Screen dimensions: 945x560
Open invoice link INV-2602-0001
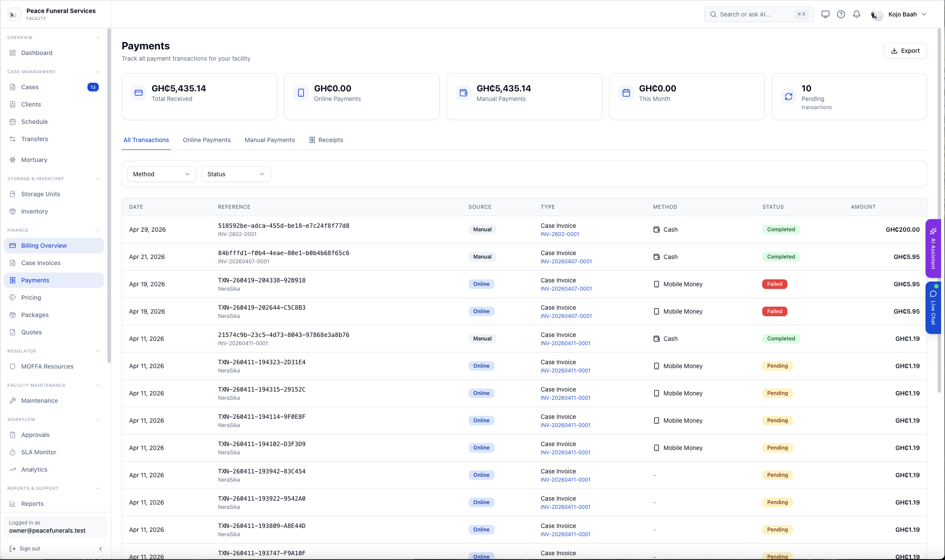[560, 234]
